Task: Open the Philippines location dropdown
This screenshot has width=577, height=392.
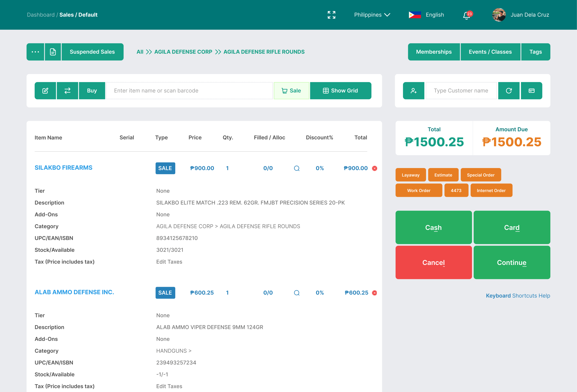Action: tap(372, 15)
